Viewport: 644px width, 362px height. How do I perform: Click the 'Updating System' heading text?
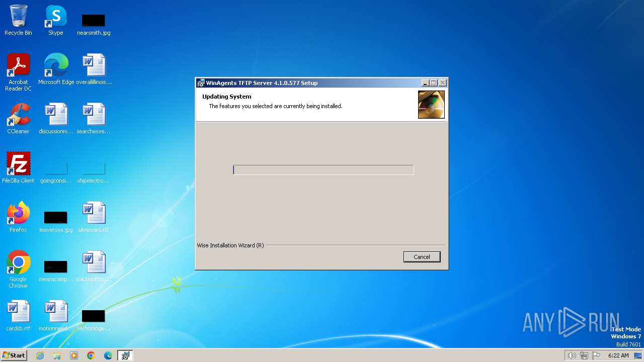(227, 97)
